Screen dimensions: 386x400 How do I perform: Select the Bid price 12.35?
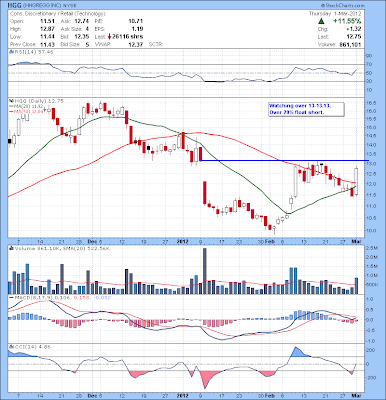(x=82, y=37)
